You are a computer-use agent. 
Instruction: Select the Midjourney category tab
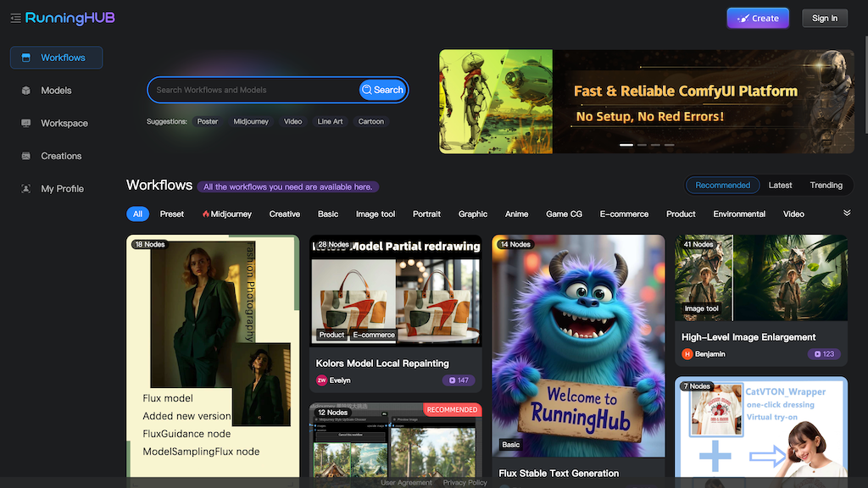click(x=226, y=214)
